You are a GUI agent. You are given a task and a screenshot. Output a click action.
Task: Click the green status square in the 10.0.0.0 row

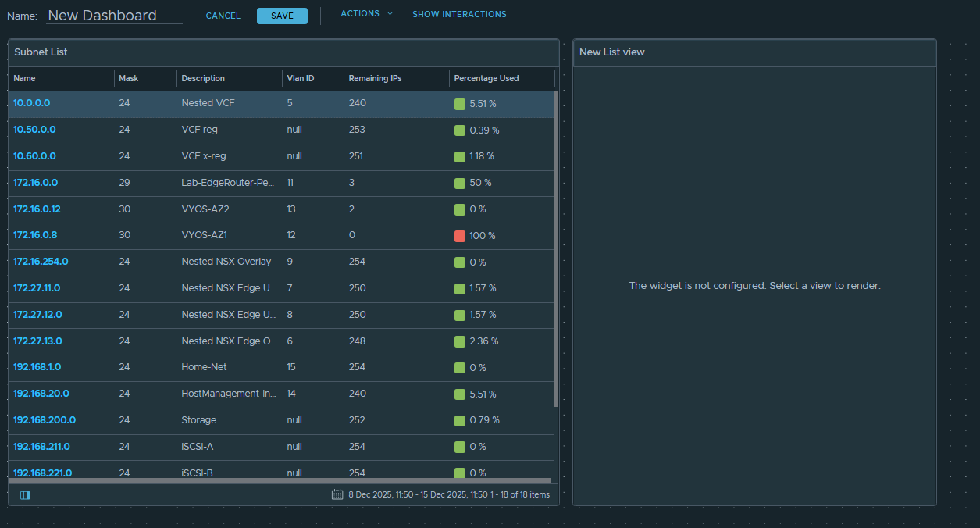point(460,104)
